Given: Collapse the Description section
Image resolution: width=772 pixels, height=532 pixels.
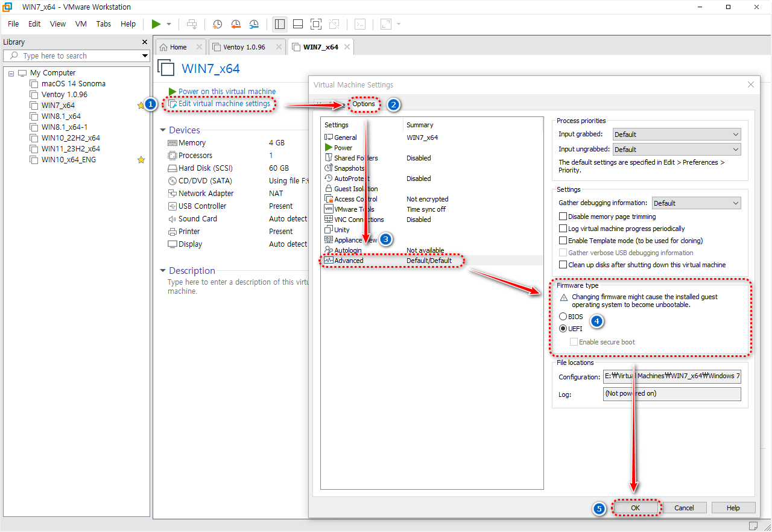Looking at the screenshot, I should tap(163, 271).
